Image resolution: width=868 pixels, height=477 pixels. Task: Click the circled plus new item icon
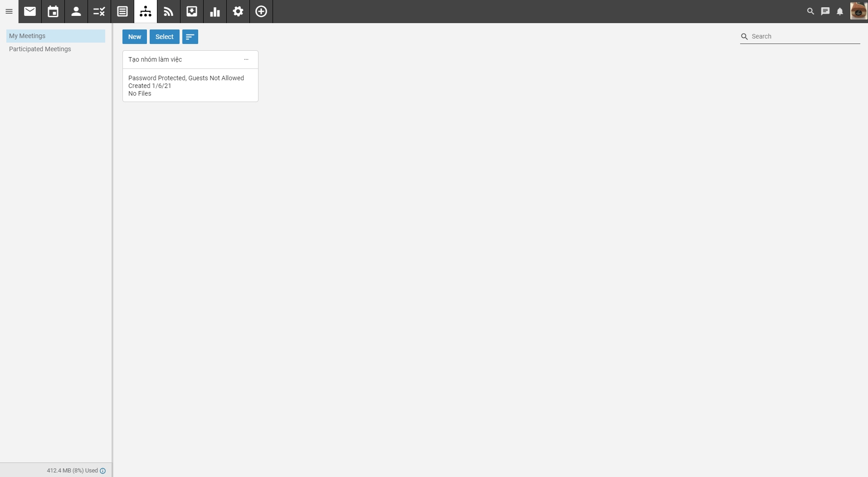[261, 11]
